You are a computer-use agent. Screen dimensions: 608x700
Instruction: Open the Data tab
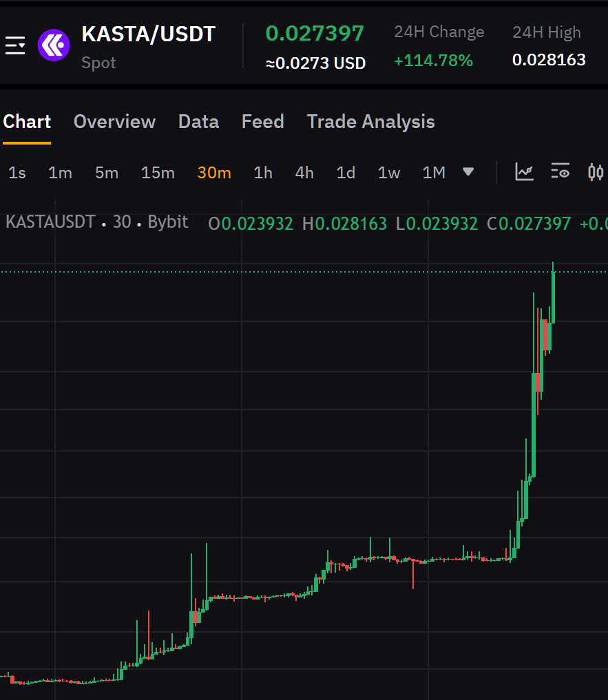tap(199, 122)
